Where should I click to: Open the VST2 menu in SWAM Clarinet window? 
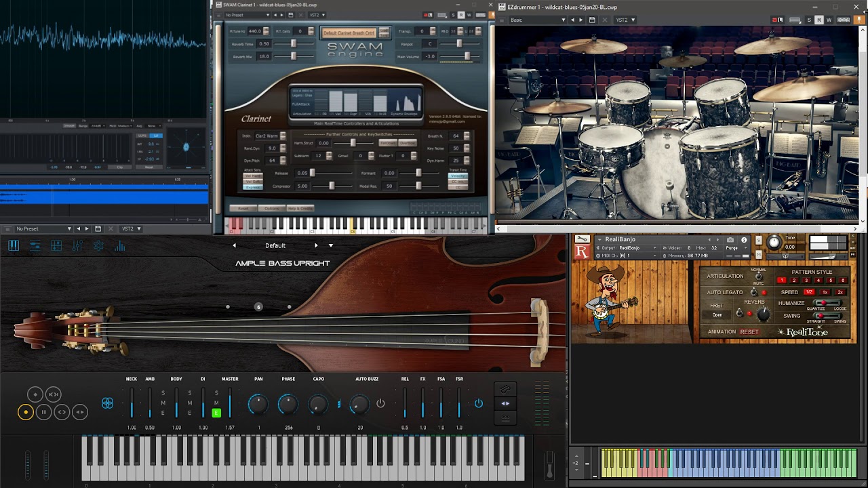pos(317,15)
